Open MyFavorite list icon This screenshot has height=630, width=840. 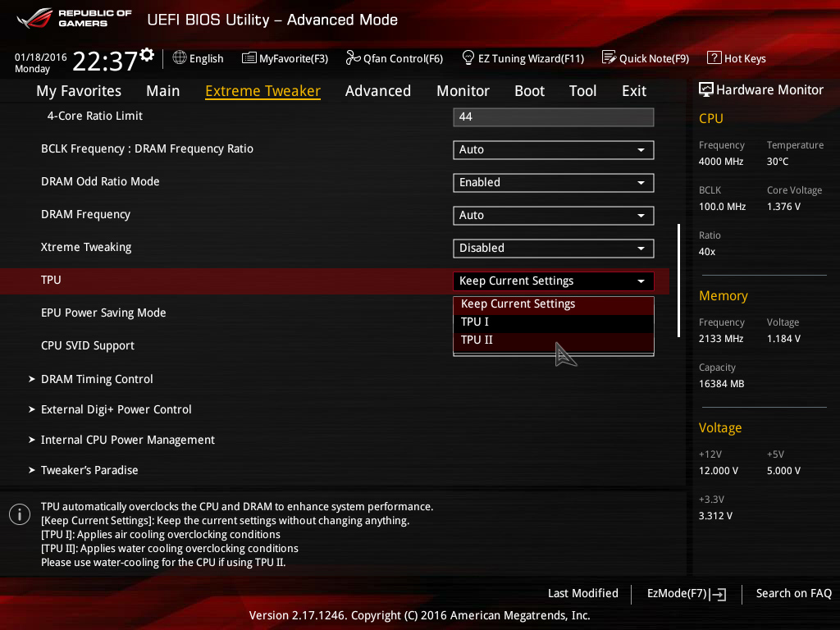(249, 58)
